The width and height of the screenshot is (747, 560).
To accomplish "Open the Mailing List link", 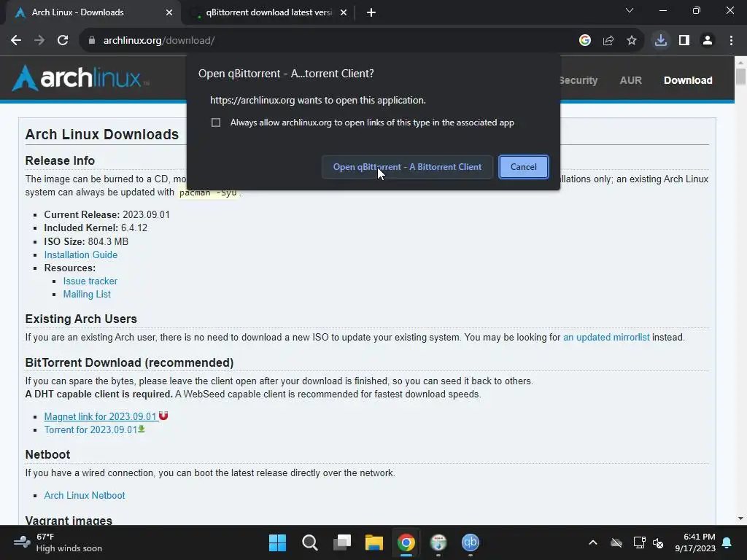I will pyautogui.click(x=87, y=295).
